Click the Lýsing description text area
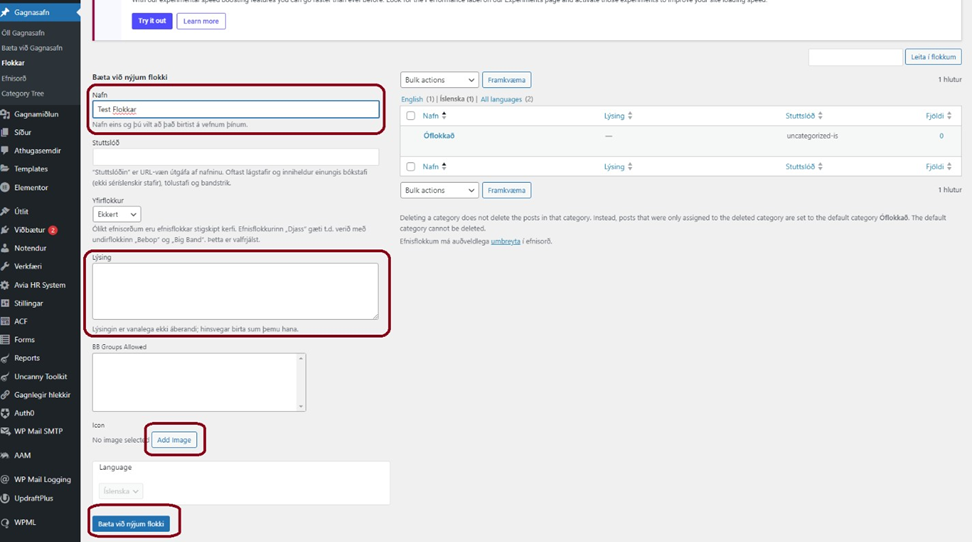972x542 pixels. pyautogui.click(x=235, y=291)
